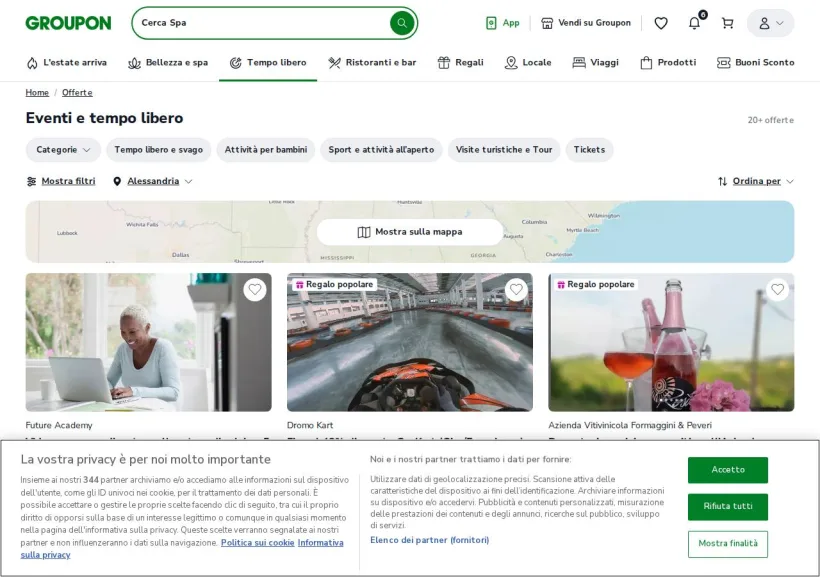Open the Home breadcrumb link
The width and height of the screenshot is (820, 577).
click(x=37, y=93)
